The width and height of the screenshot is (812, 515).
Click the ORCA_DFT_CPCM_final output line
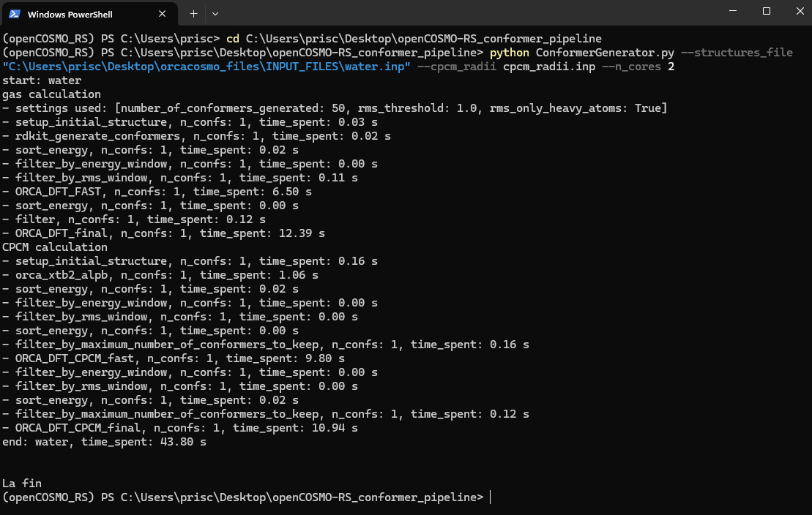[180, 428]
